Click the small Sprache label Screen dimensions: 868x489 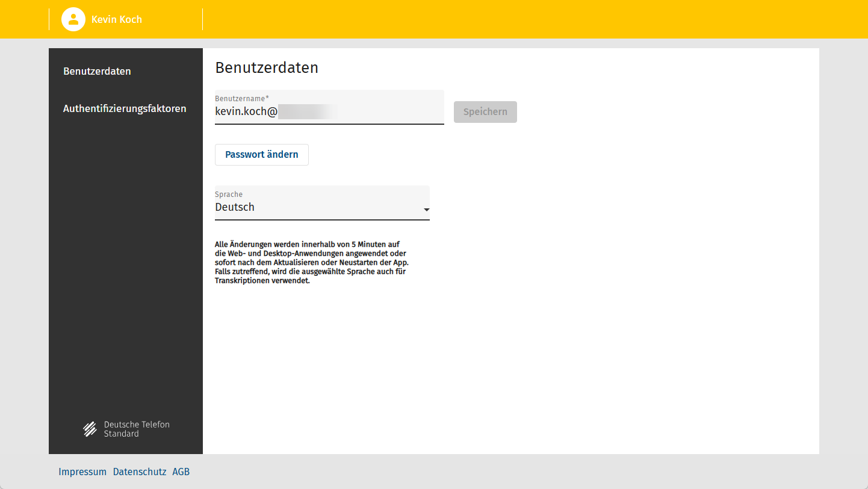[229, 195]
